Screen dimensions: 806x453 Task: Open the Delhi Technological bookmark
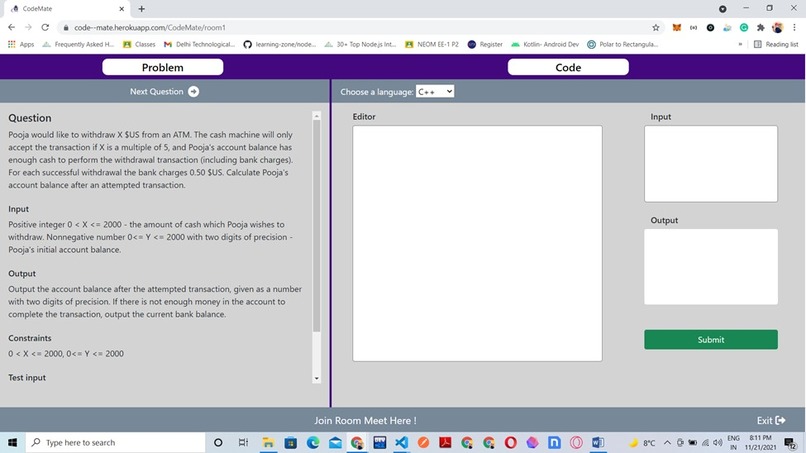pos(199,44)
